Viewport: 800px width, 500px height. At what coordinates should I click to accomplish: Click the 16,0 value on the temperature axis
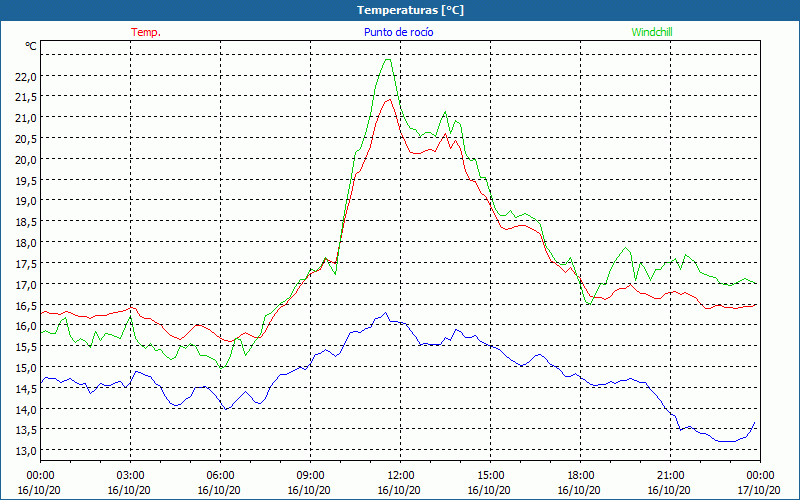[x=26, y=326]
